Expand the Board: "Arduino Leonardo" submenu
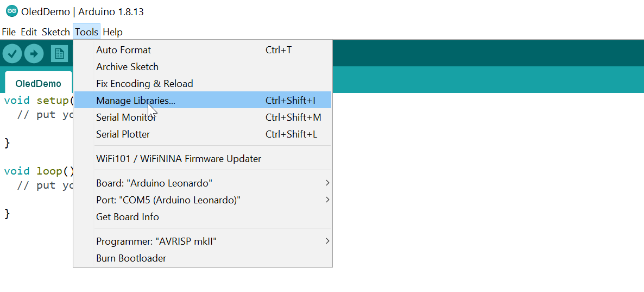 coord(203,183)
